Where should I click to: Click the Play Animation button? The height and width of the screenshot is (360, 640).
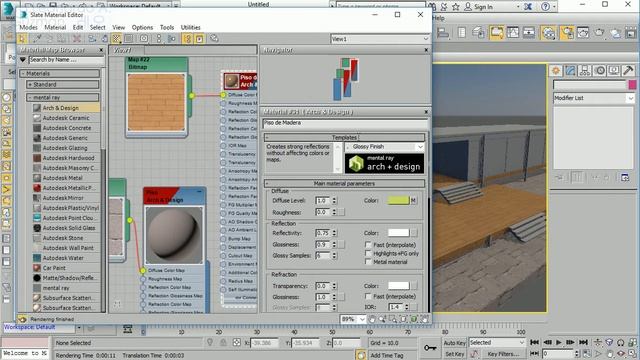click(559, 342)
